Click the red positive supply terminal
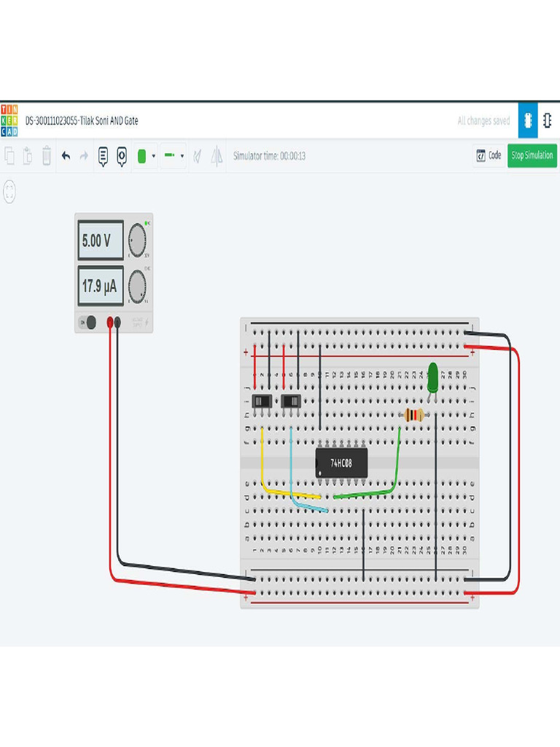This screenshot has width=560, height=747. [110, 322]
